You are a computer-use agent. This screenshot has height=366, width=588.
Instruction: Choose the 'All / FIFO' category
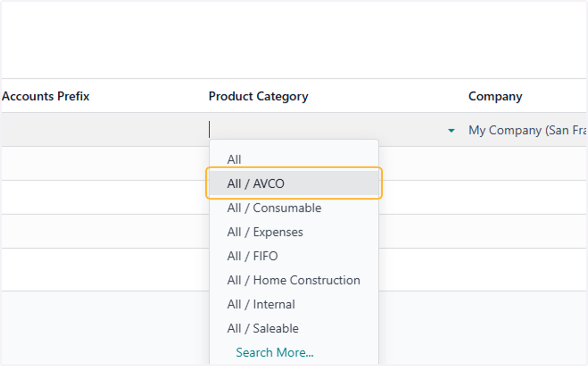pos(294,256)
